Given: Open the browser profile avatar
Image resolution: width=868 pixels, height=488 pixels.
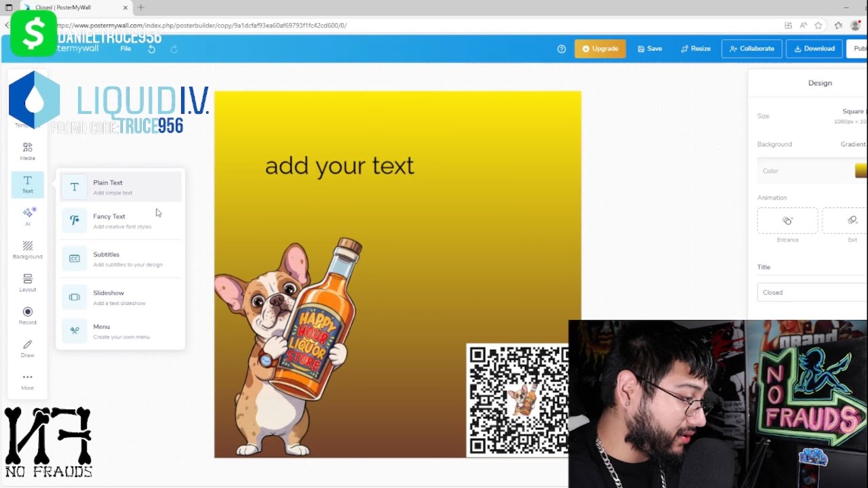Looking at the screenshot, I should click(x=854, y=25).
